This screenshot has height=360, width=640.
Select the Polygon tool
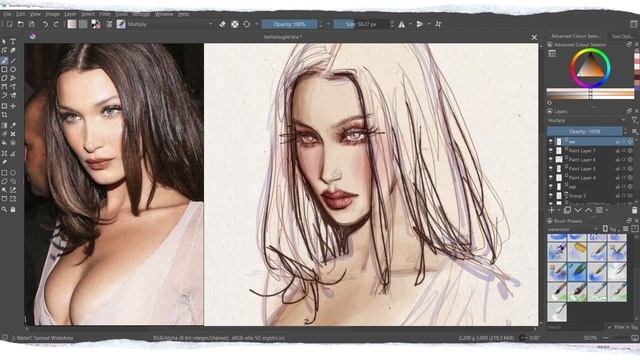(4, 78)
